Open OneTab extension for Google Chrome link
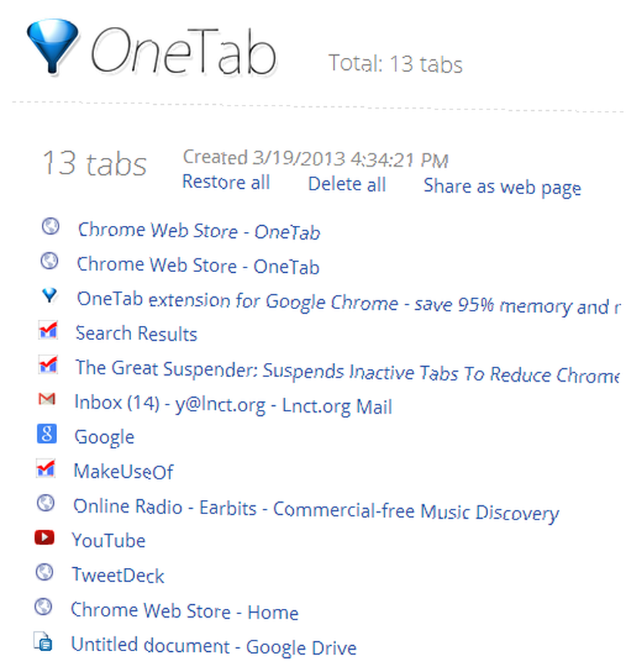Image resolution: width=626 pixels, height=672 pixels. pos(348,303)
